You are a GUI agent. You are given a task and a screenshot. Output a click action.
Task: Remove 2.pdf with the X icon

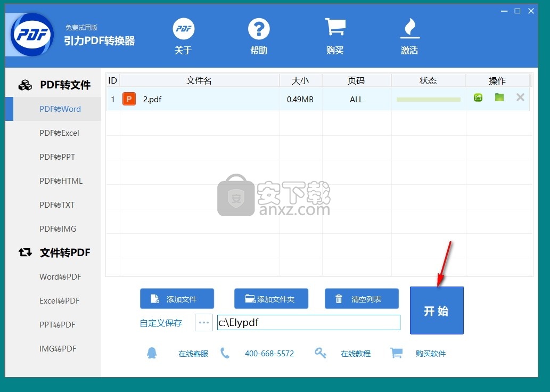521,97
